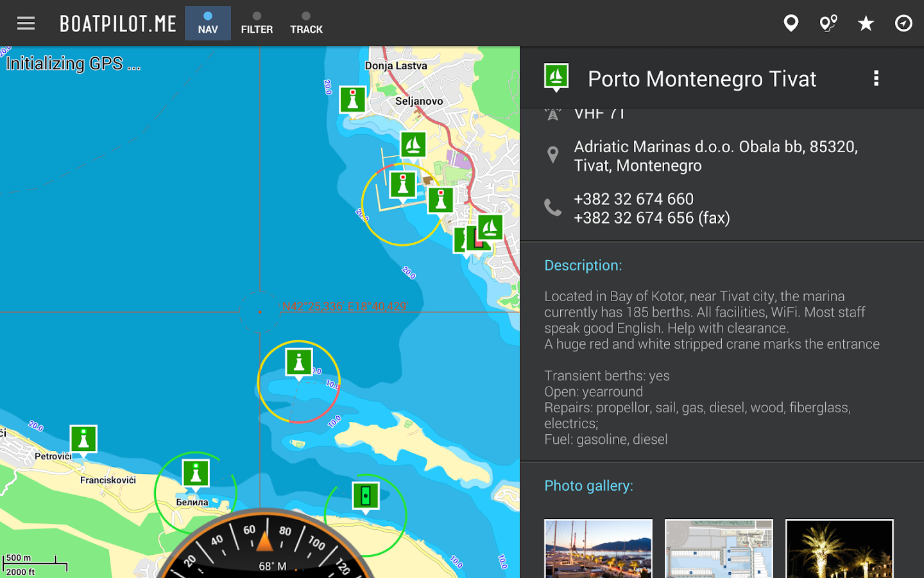Viewport: 924px width, 578px height.
Task: Select the beacon marker near Donja Lastva
Action: pyautogui.click(x=352, y=100)
